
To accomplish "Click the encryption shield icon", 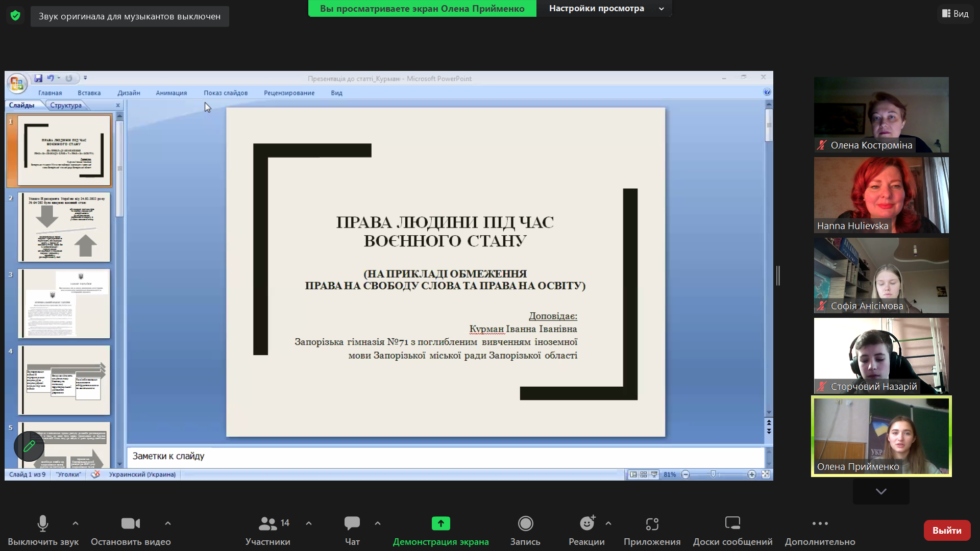I will tap(15, 16).
